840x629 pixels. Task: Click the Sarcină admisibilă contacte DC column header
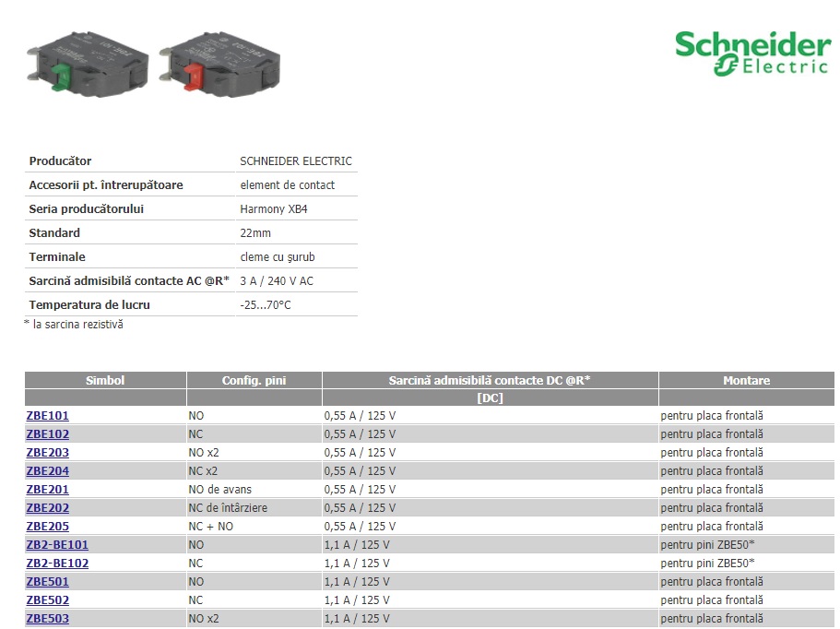[490, 380]
